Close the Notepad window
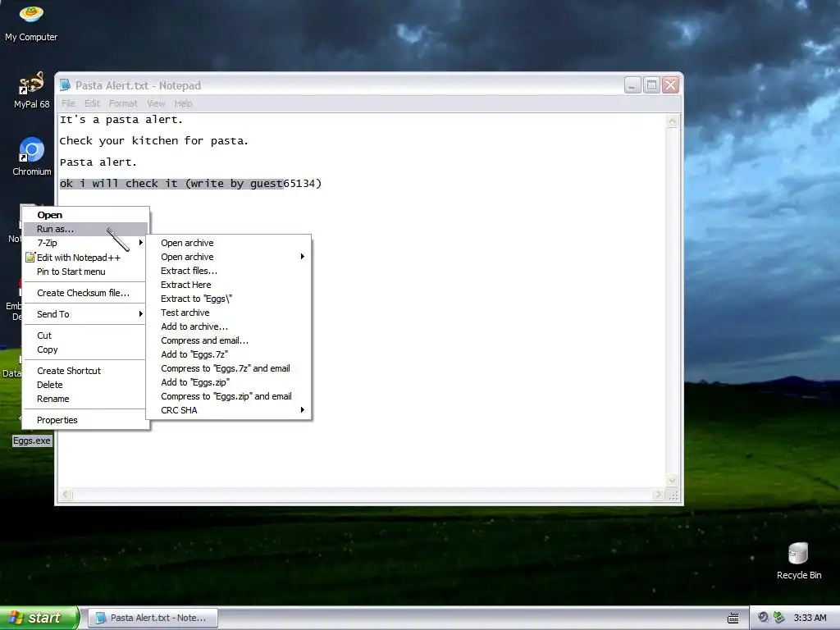 point(671,85)
